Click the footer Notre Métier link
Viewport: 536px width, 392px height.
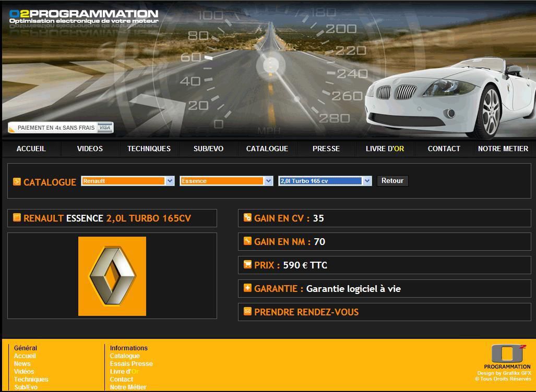pyautogui.click(x=128, y=387)
